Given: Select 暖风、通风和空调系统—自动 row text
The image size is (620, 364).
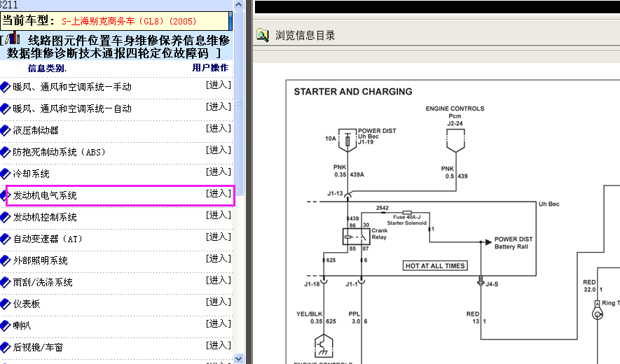Looking at the screenshot, I should [x=72, y=108].
